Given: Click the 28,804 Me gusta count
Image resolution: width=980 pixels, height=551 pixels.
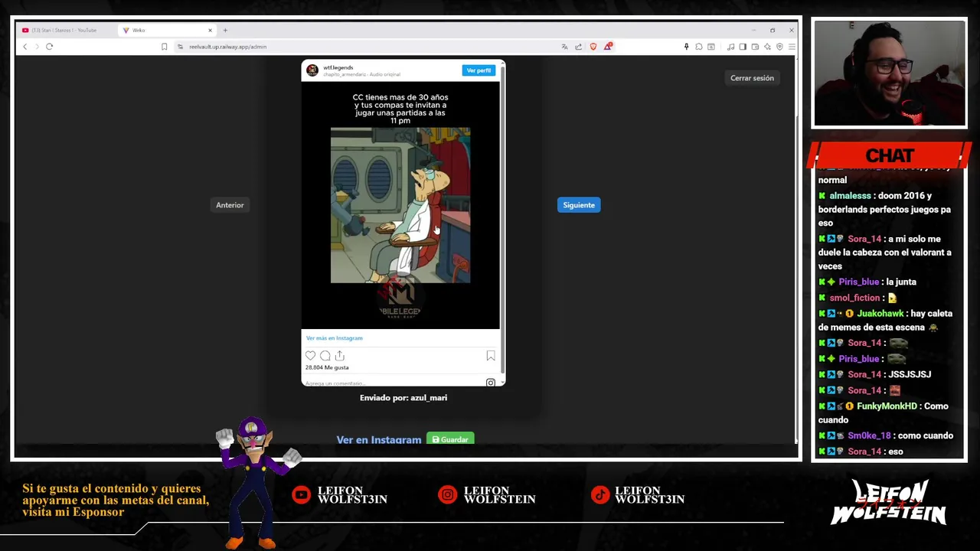Looking at the screenshot, I should coord(327,367).
